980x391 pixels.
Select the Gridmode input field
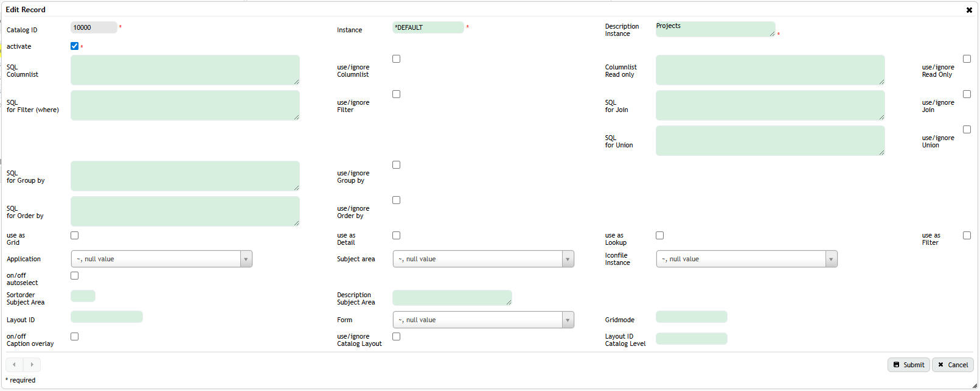(x=691, y=317)
